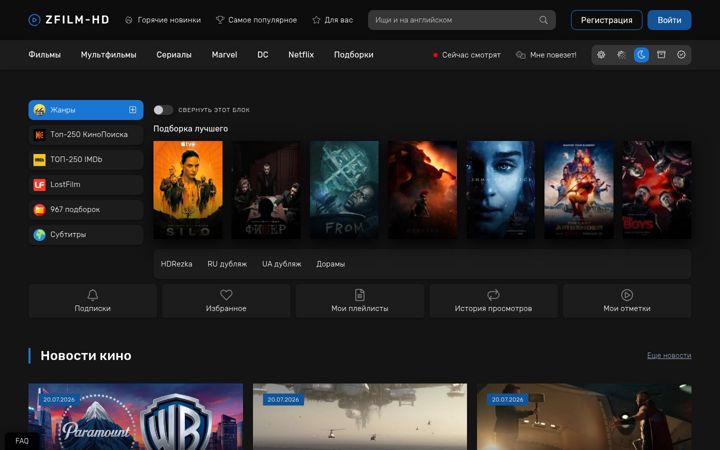The height and width of the screenshot is (450, 720).
Task: Click the search magnifier icon
Action: (x=543, y=20)
